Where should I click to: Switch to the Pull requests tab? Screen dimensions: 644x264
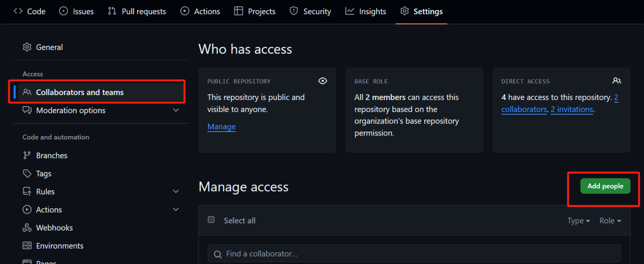pyautogui.click(x=137, y=12)
